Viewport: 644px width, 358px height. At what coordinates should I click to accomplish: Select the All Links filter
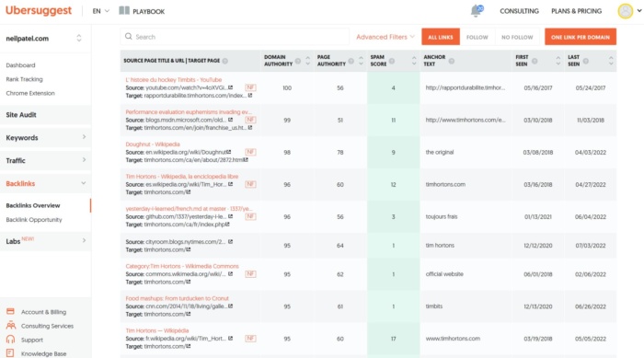click(x=441, y=37)
